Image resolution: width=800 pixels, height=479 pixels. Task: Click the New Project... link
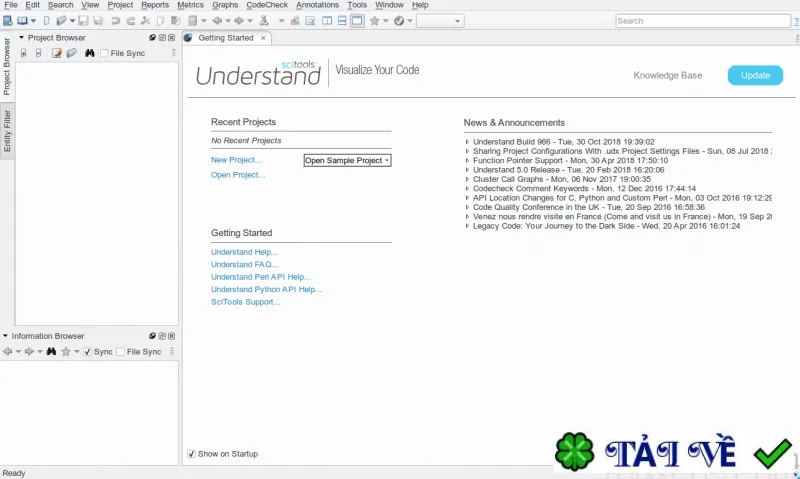click(236, 160)
